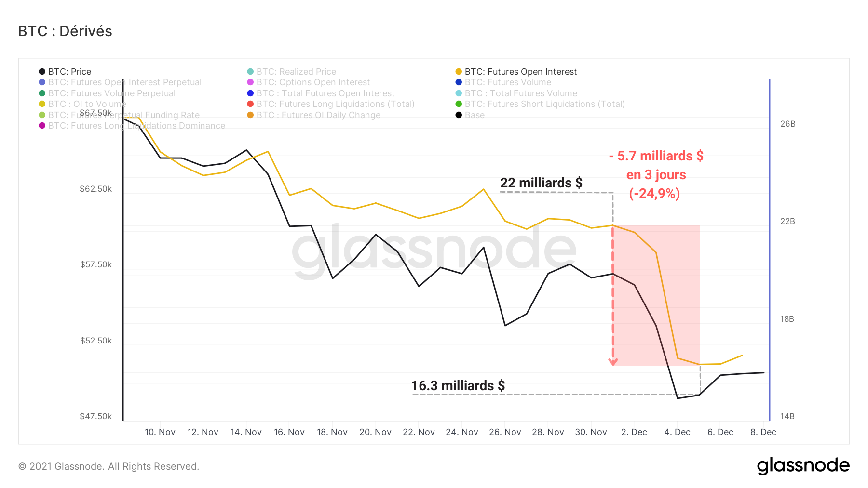Toggle BTC: Futures Open Interest series
This screenshot has width=868, height=488.
pos(520,72)
